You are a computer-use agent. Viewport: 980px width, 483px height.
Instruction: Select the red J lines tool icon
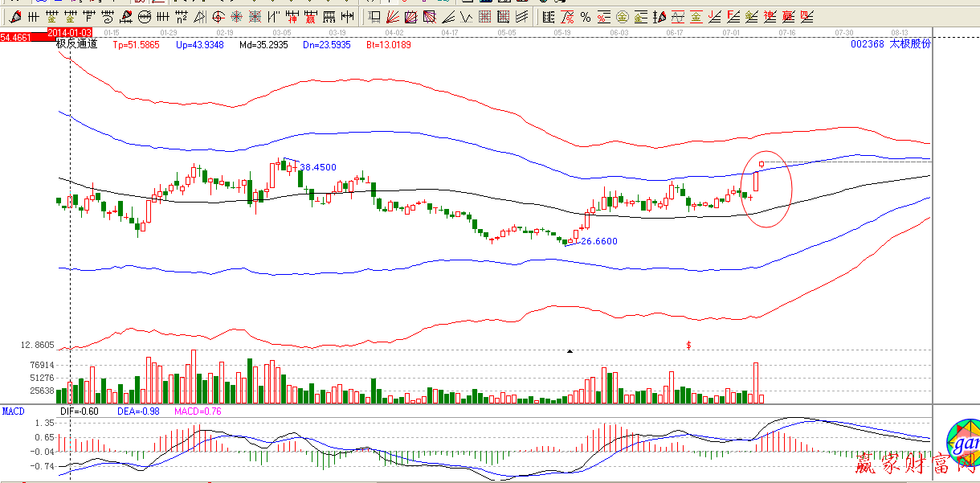tap(714, 16)
